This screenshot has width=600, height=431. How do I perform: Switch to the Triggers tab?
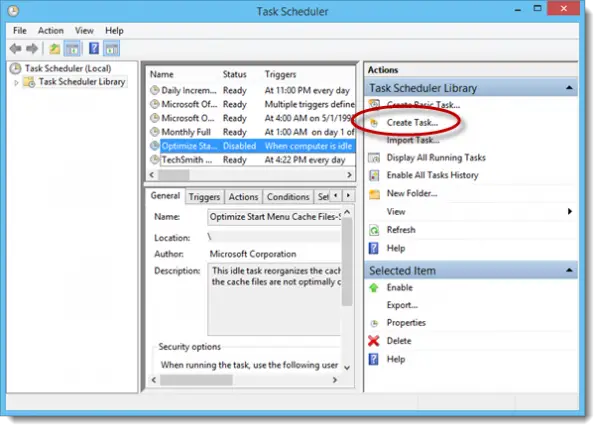point(204,197)
